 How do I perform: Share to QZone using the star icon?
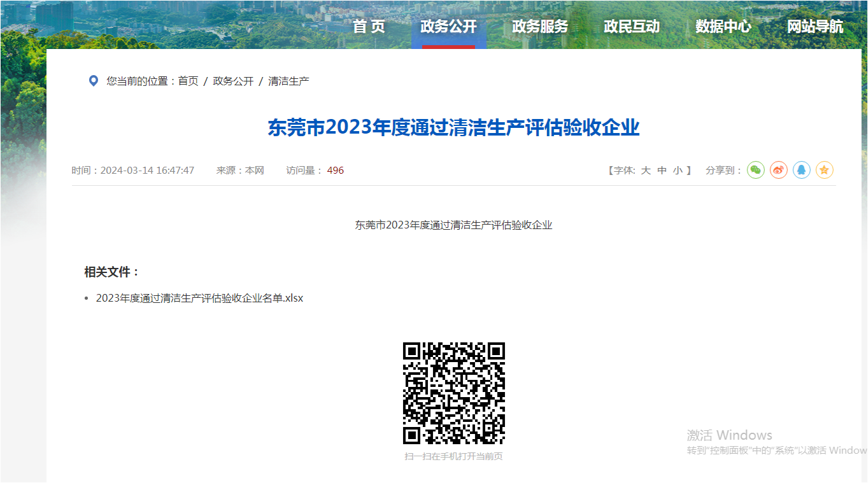click(825, 170)
